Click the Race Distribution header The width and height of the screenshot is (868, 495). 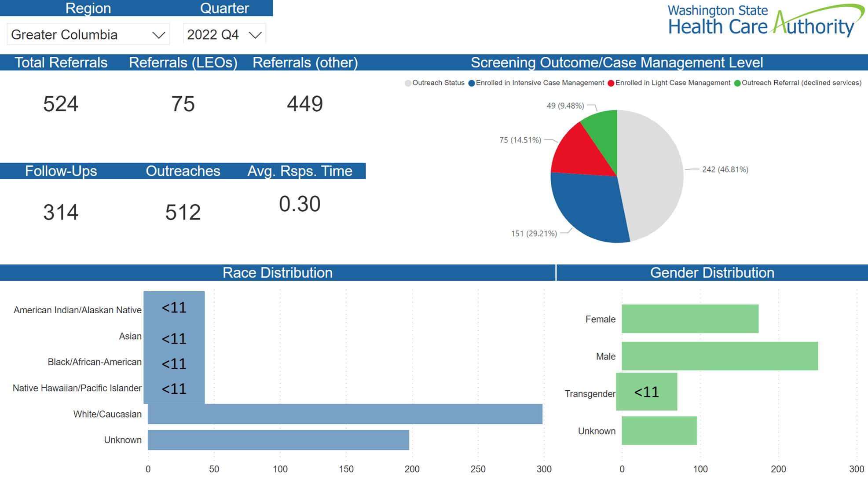278,272
